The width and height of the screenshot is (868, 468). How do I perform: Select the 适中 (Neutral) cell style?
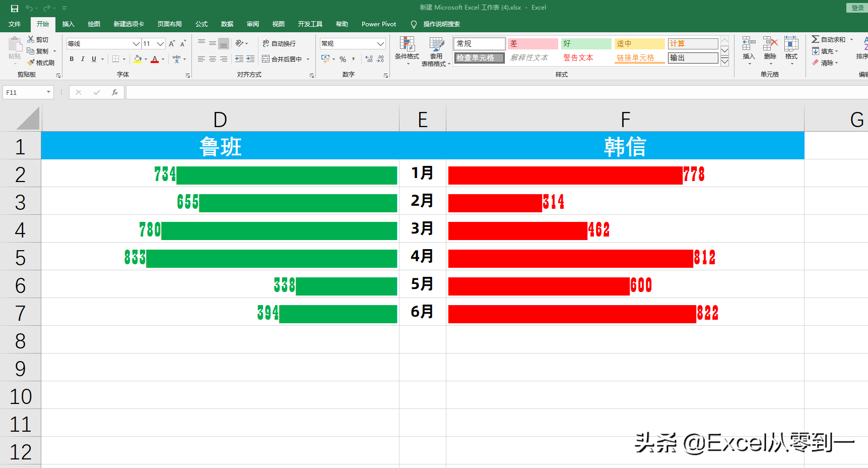640,44
